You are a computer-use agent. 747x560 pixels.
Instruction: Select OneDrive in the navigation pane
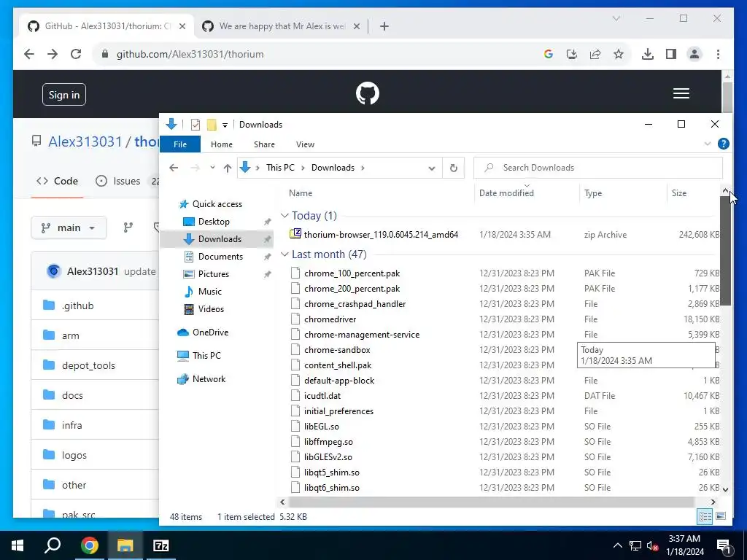[x=210, y=332]
